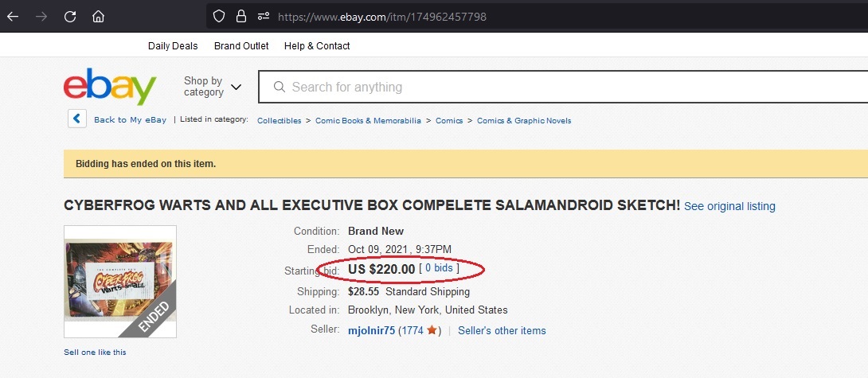The height and width of the screenshot is (378, 868).
Task: Click See original listing link
Action: click(729, 206)
